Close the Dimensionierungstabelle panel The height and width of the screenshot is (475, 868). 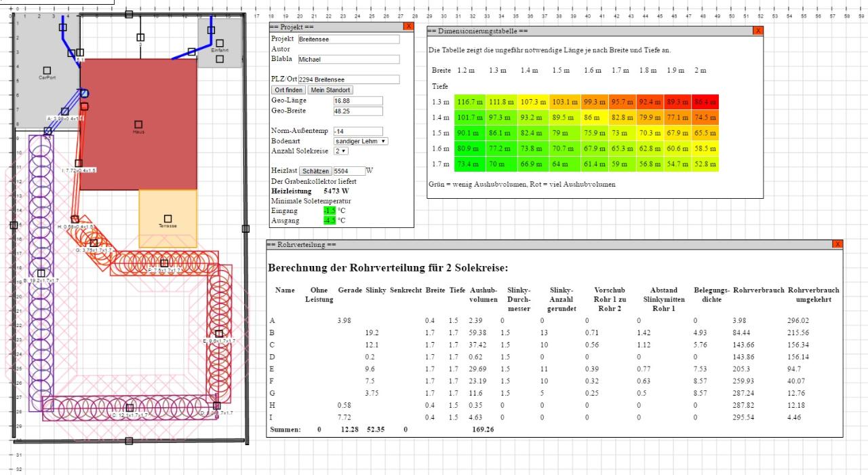click(x=758, y=31)
